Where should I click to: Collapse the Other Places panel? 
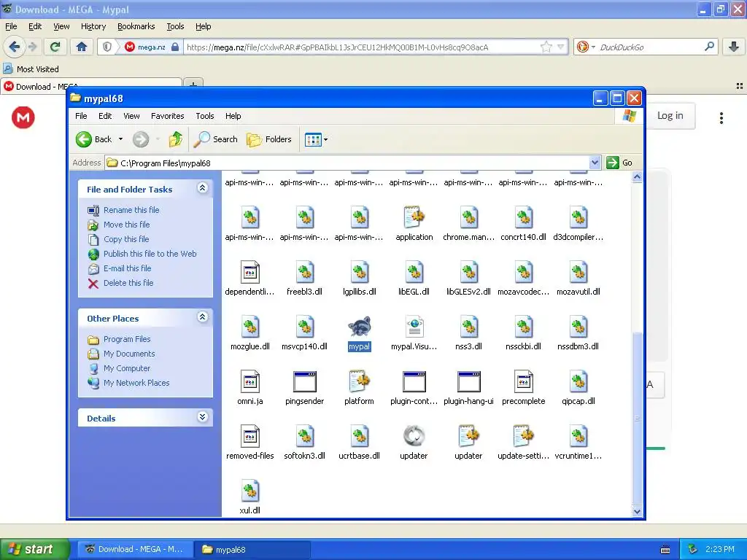coord(203,316)
